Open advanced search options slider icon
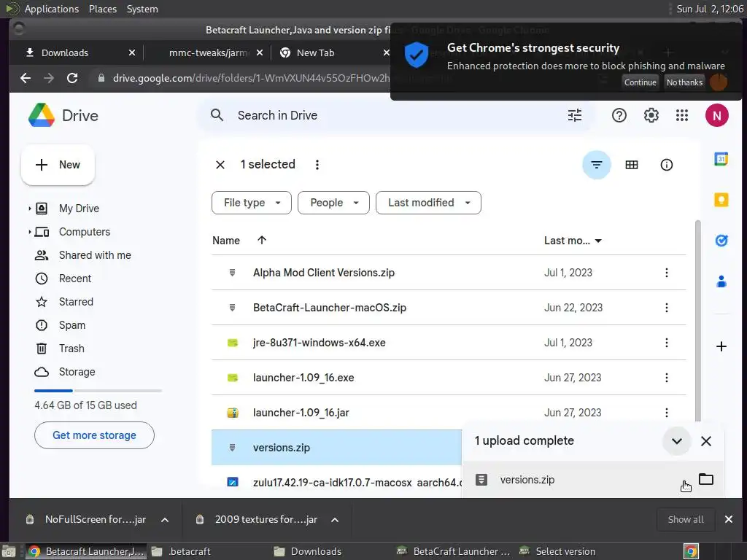The height and width of the screenshot is (560, 747). click(x=575, y=115)
